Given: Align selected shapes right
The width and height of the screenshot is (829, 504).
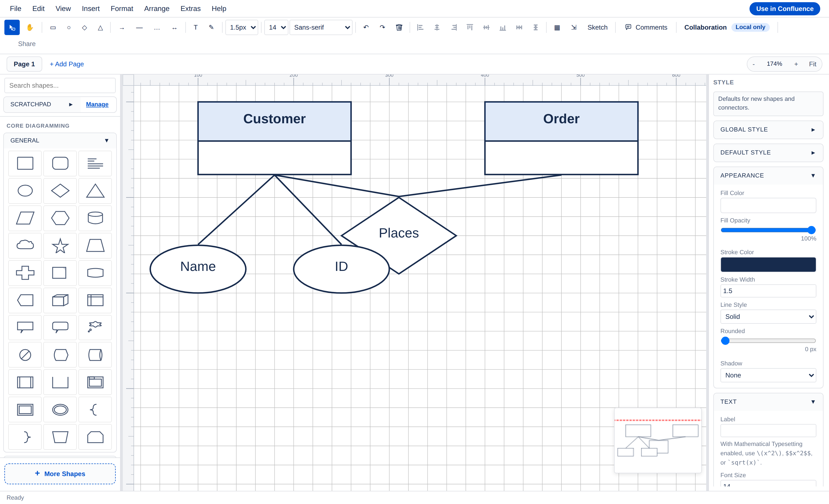Looking at the screenshot, I should click(x=453, y=28).
